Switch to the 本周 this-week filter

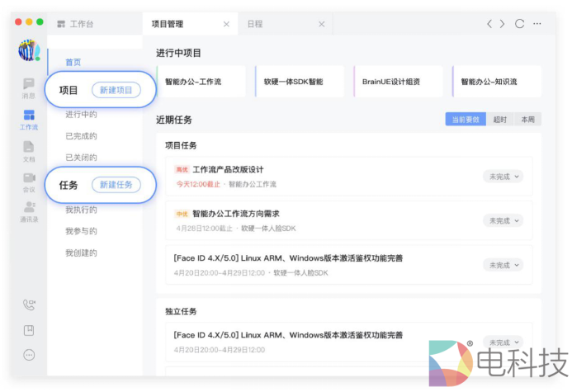coord(527,120)
